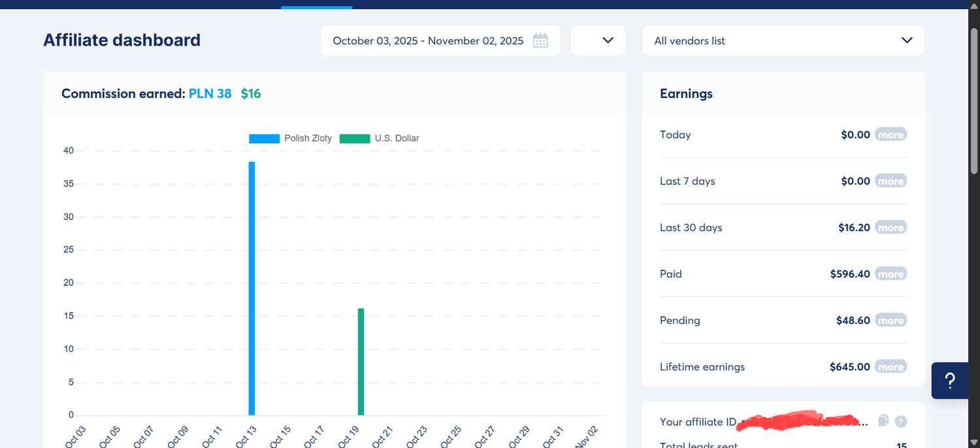Image resolution: width=980 pixels, height=448 pixels.
Task: Click the date range input field
Action: pyautogui.click(x=428, y=40)
